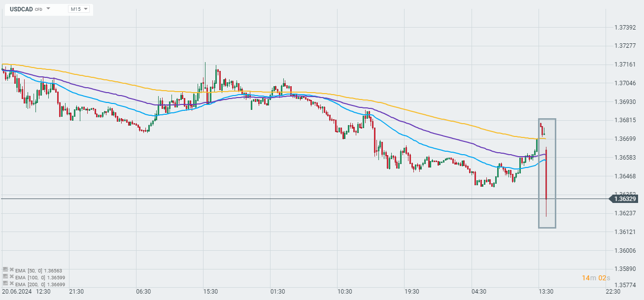Click the 20.06.2024 12:30 date label

26,291
